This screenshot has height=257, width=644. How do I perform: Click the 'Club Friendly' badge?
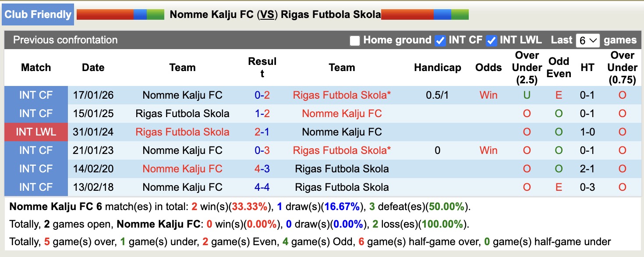tap(38, 14)
